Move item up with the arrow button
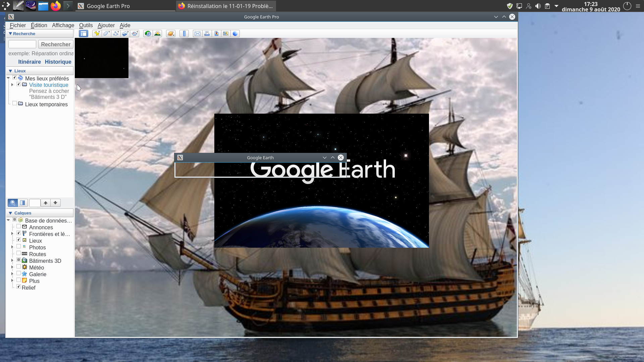 (x=46, y=203)
